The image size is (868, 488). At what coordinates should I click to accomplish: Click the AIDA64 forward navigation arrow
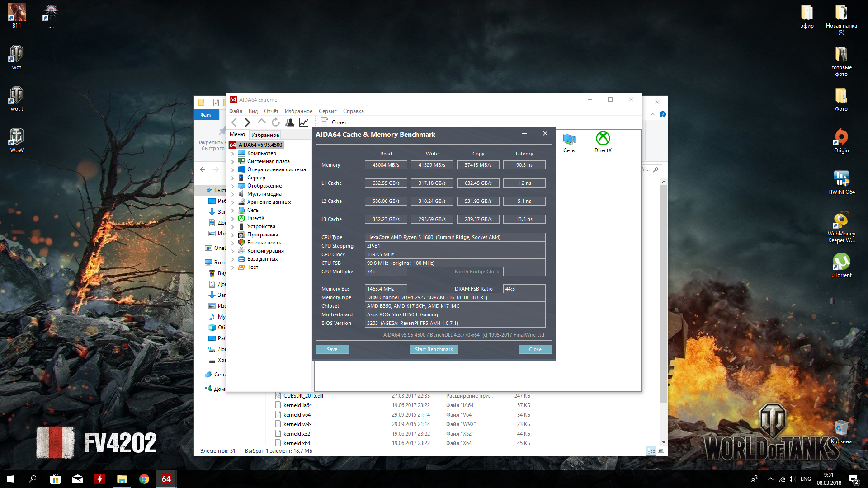tap(247, 122)
